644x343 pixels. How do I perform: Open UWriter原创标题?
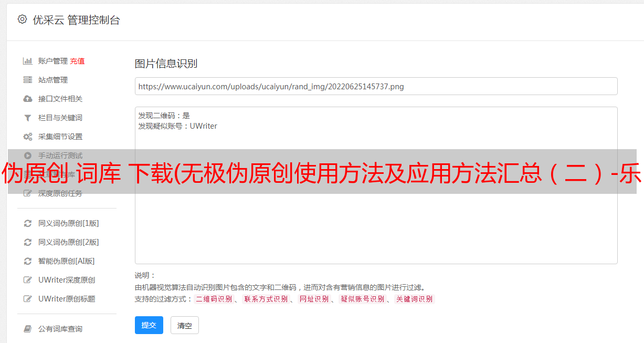(67, 299)
